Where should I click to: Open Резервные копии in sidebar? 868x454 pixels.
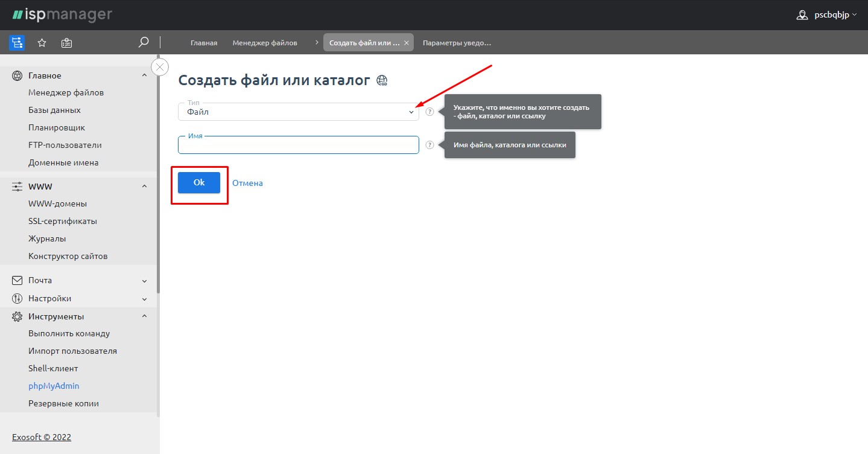coord(63,403)
